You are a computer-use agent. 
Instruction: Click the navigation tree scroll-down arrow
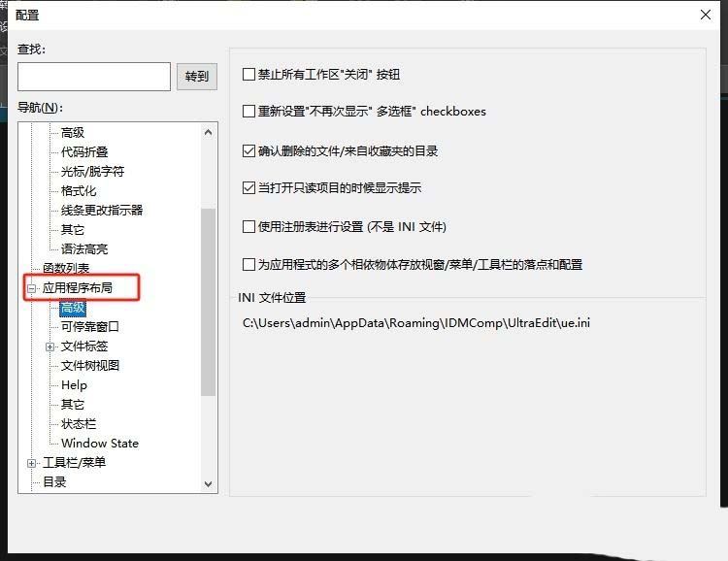pos(208,484)
